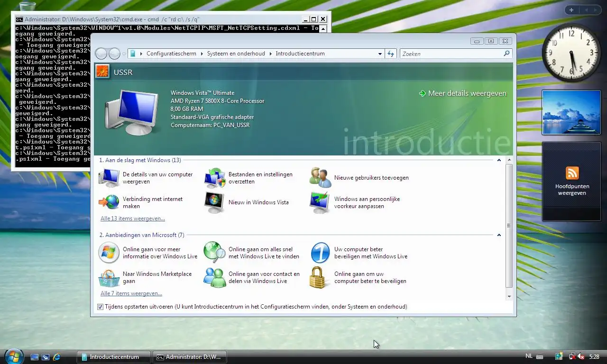Open 'alles snel met Windows Live' search icon

215,253
